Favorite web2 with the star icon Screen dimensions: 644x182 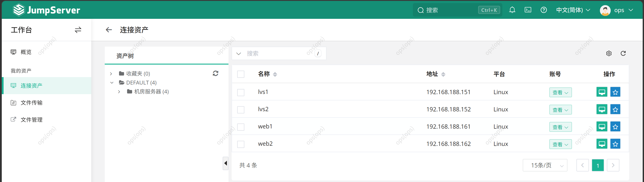(x=615, y=144)
